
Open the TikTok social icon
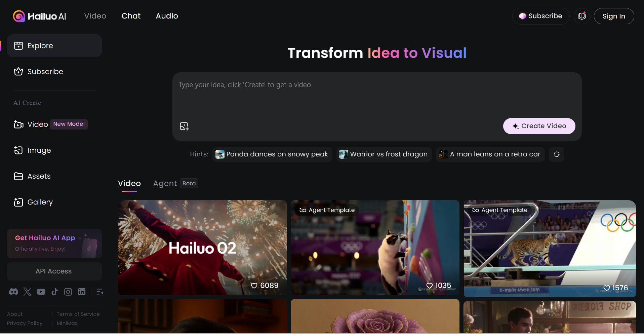tap(54, 292)
